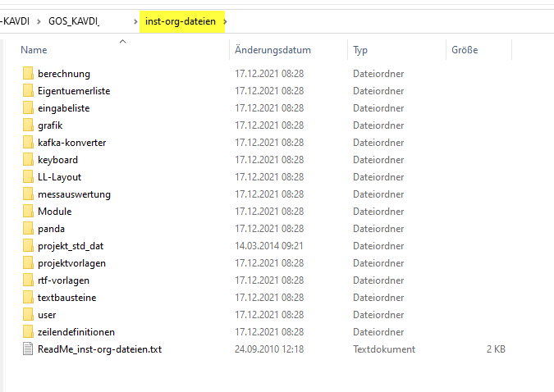Image resolution: width=554 pixels, height=392 pixels.
Task: Select the projekt_std_dat folder name
Action: pyautogui.click(x=71, y=246)
